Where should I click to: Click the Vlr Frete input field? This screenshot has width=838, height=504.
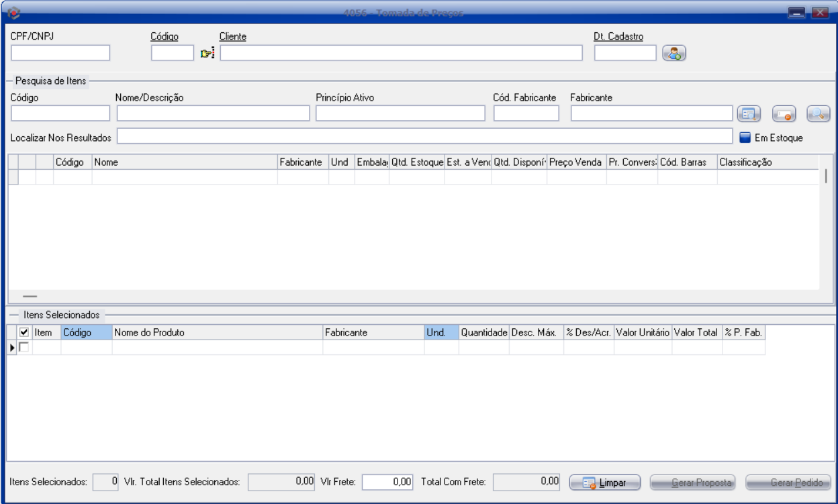pyautogui.click(x=387, y=482)
